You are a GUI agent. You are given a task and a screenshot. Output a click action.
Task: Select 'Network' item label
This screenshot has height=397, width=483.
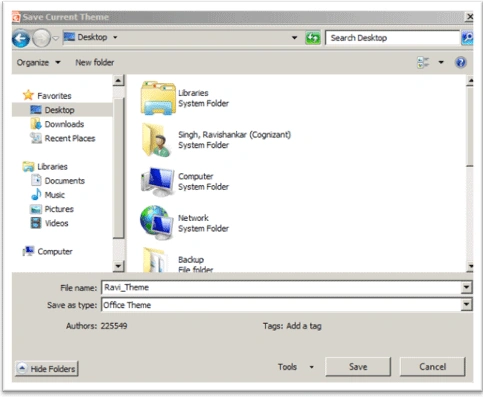(x=193, y=218)
